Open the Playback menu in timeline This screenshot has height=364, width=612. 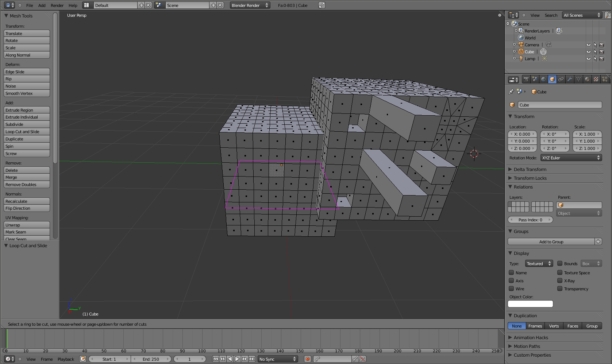click(66, 359)
